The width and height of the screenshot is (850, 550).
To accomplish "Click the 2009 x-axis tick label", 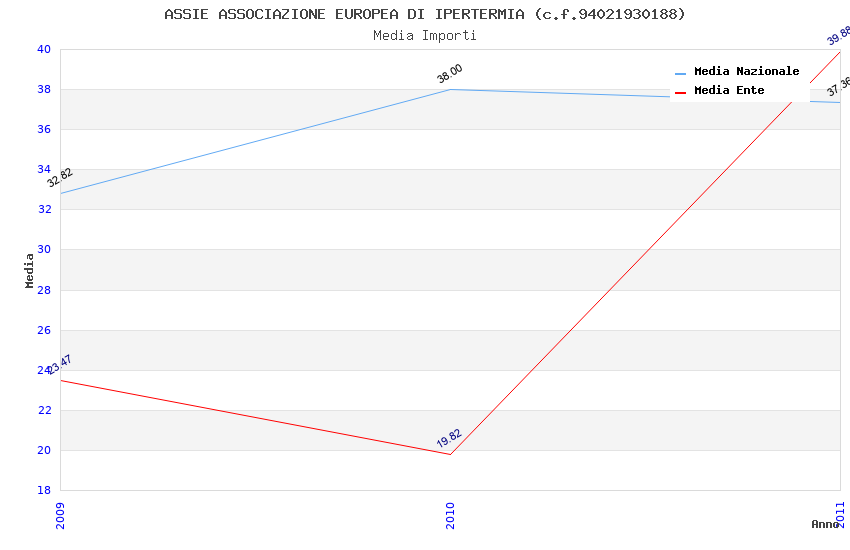I will click(x=61, y=513).
